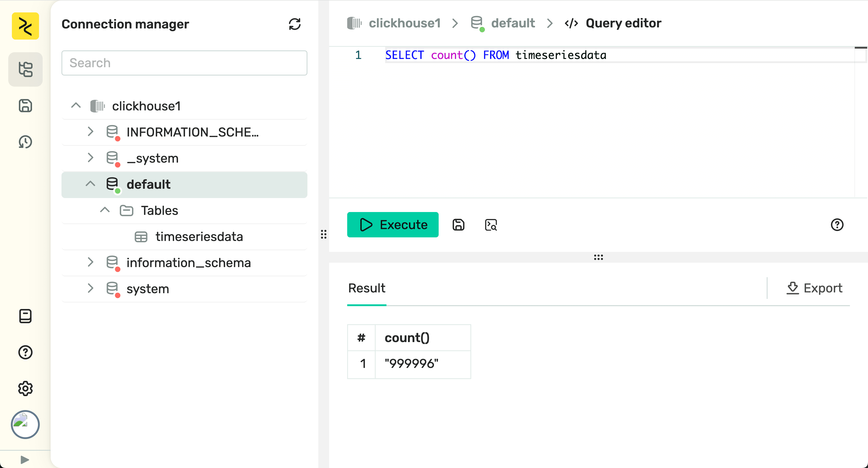
Task: Switch to the Result tab
Action: (367, 288)
